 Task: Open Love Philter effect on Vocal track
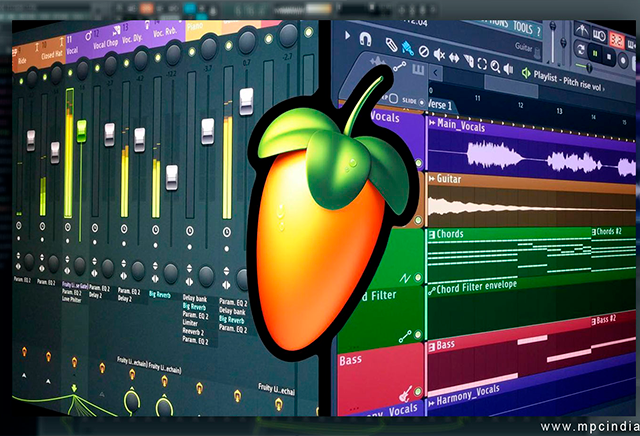point(71,299)
